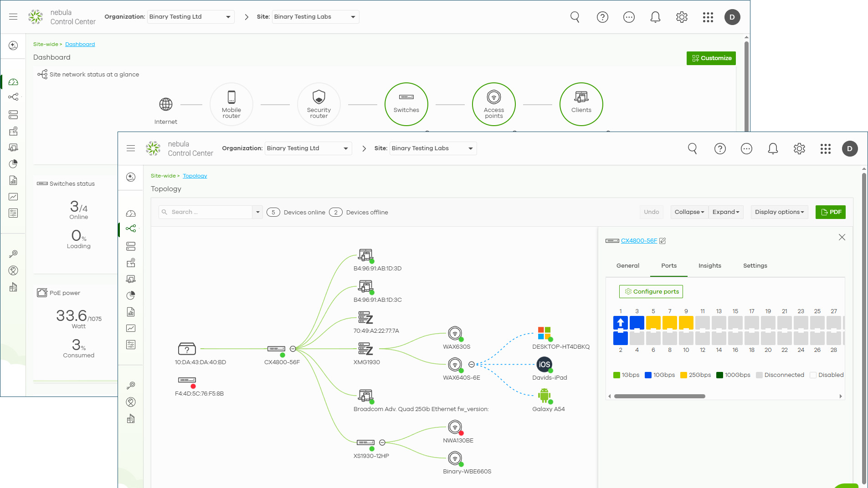Select offline NWA130BE access point node
The height and width of the screenshot is (488, 868).
point(455,427)
